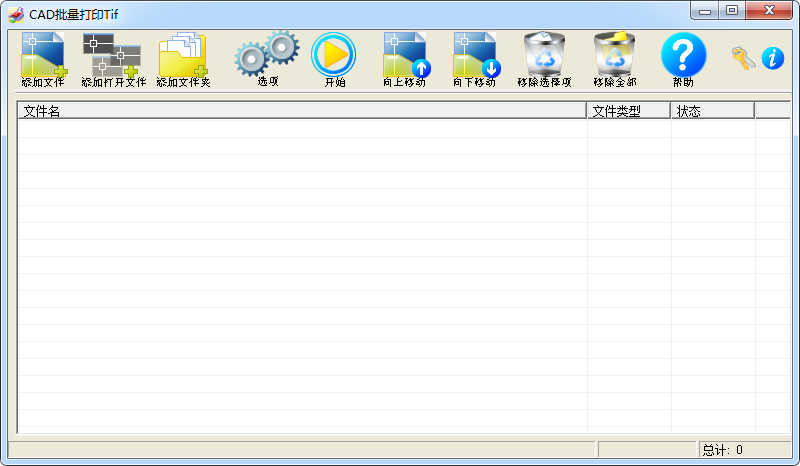Open 帮助 question mark help

683,56
